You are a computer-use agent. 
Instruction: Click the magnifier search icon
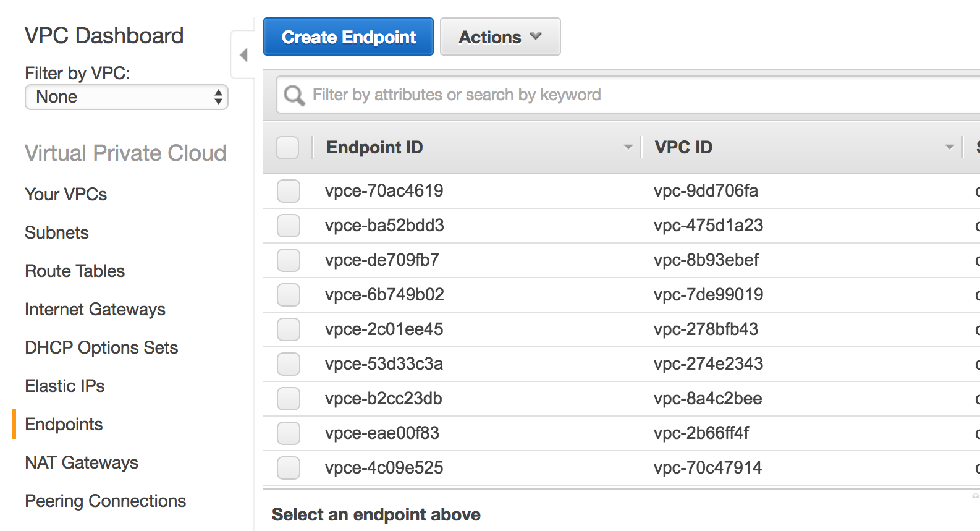[294, 95]
